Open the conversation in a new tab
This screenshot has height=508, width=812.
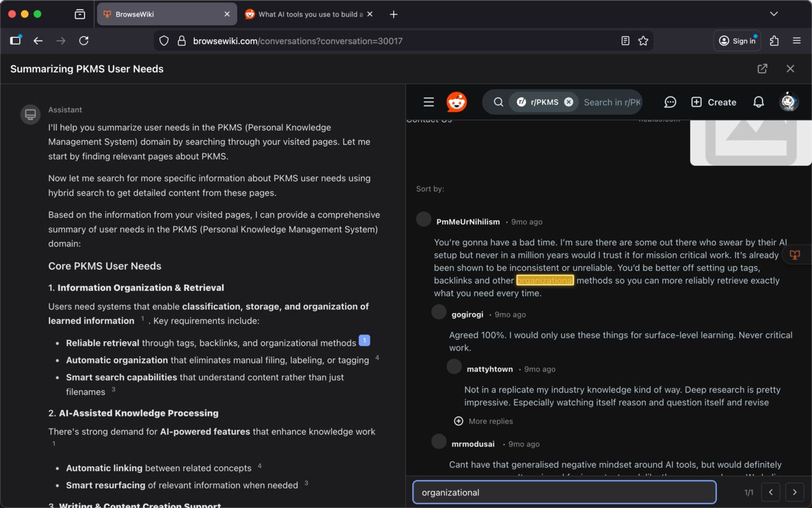[762, 69]
